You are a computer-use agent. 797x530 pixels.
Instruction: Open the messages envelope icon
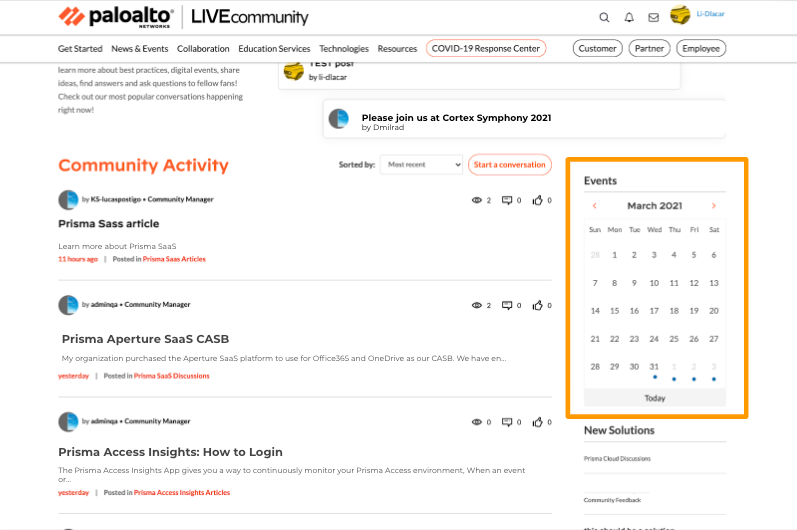(x=653, y=17)
